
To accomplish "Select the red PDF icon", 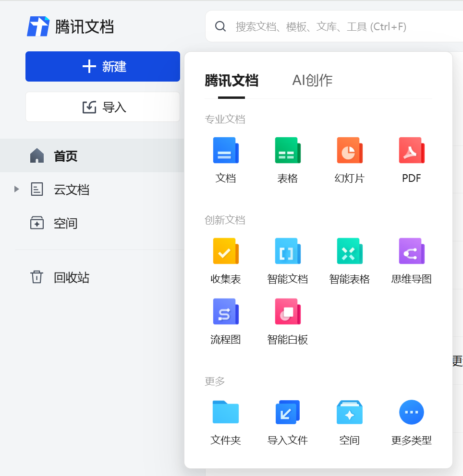I will 412,150.
